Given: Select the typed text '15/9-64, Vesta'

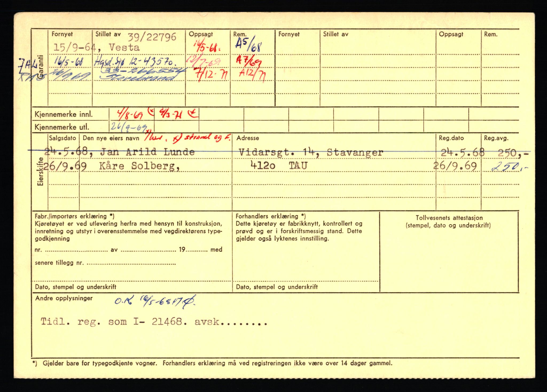Looking at the screenshot, I should pyautogui.click(x=96, y=47).
